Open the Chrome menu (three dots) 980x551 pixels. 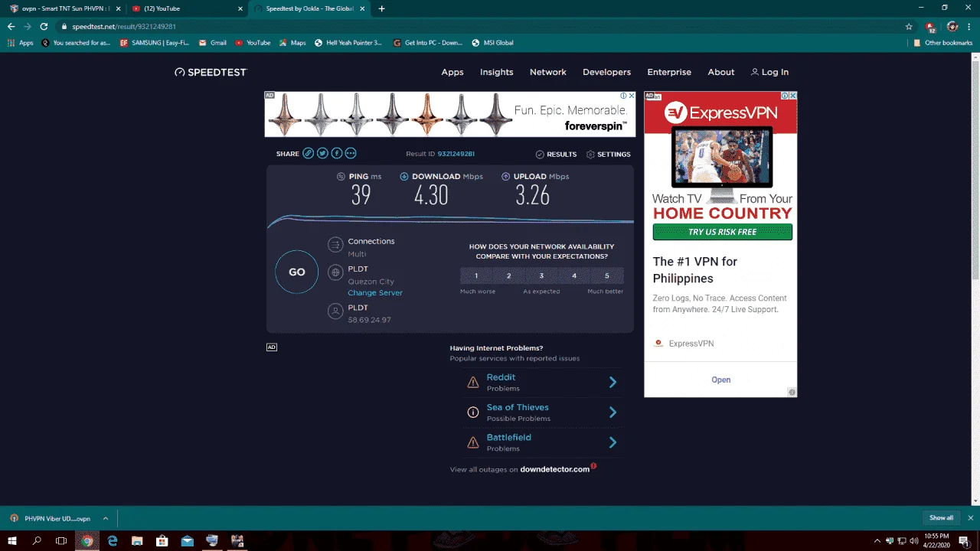969,26
